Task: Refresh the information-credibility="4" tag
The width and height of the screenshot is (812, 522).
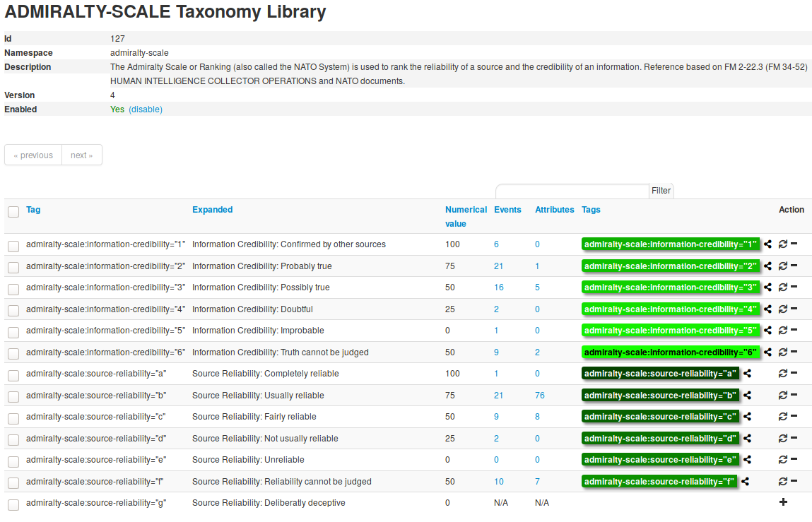Action: point(783,309)
